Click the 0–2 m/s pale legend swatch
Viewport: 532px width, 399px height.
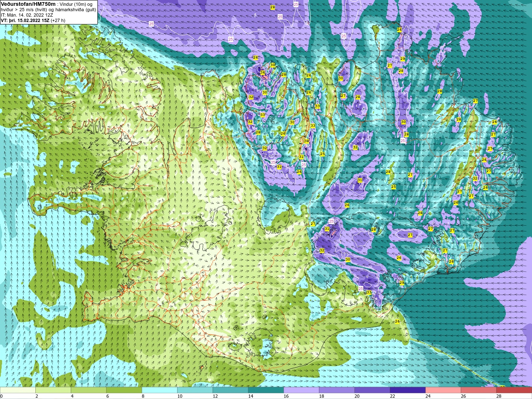pyautogui.click(x=18, y=390)
